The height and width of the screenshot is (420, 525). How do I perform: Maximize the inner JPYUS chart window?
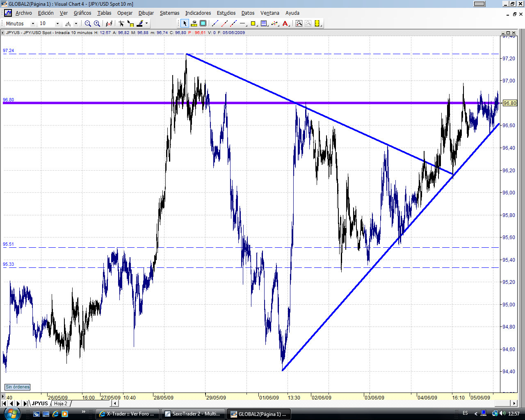click(508, 33)
